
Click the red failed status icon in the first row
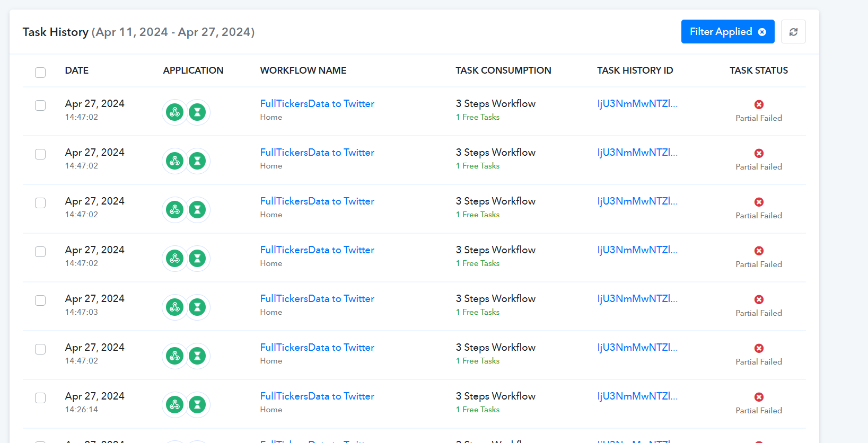point(759,104)
